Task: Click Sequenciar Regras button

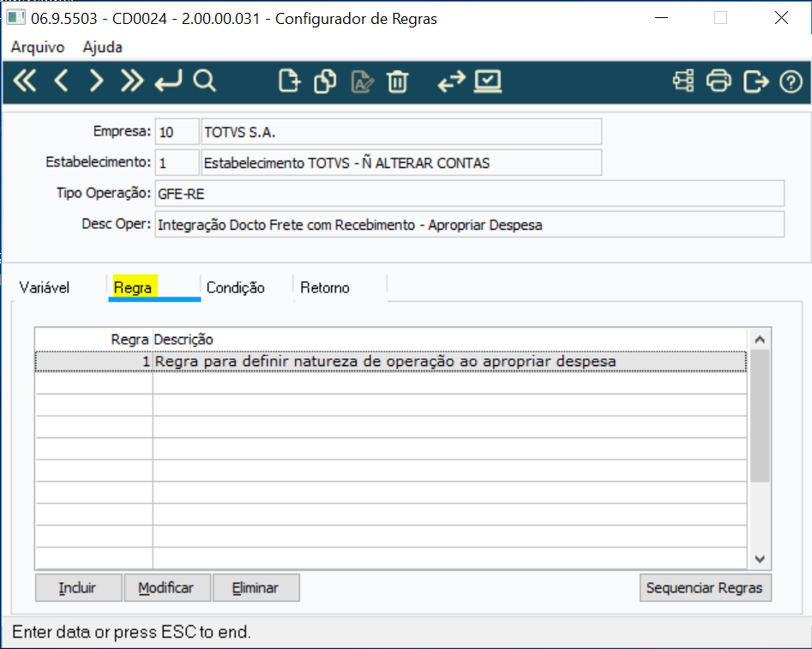Action: click(706, 588)
